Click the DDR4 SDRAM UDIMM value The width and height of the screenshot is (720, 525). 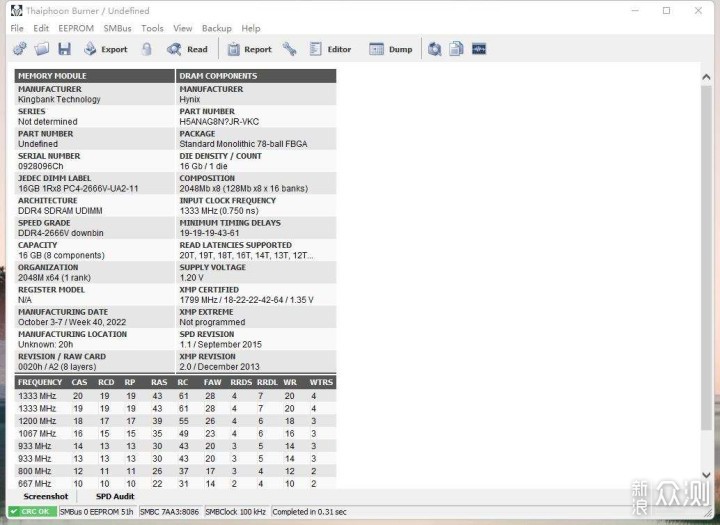pyautogui.click(x=60, y=211)
